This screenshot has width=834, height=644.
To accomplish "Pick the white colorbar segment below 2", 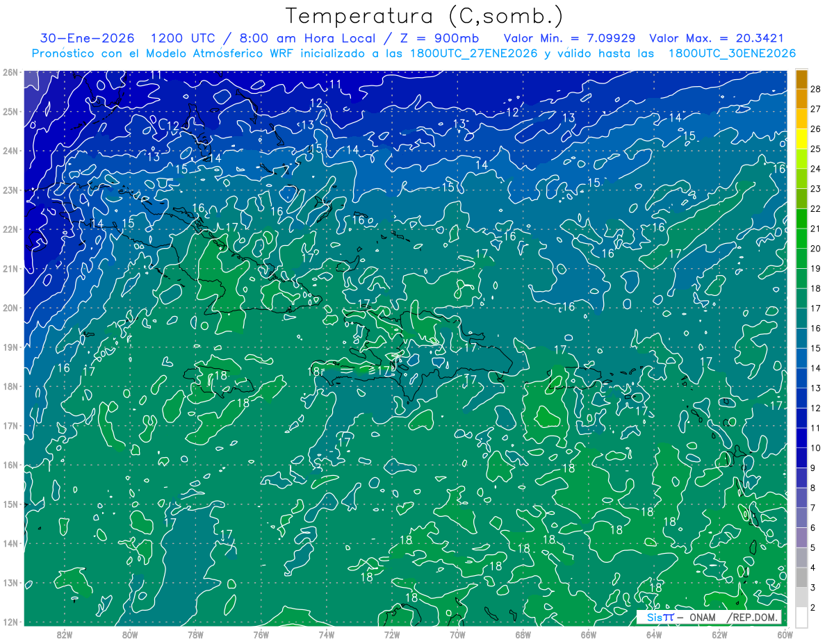I will click(801, 617).
